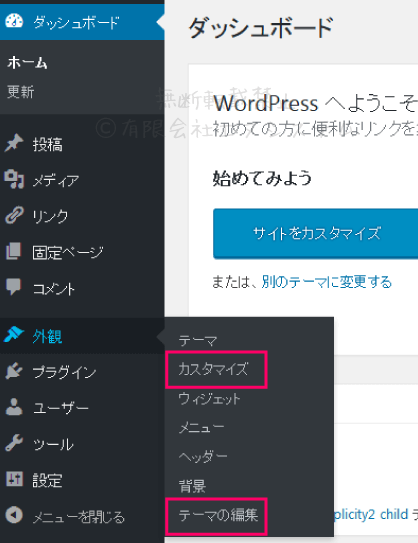Choose テーマ in the 外観 flyout
The width and height of the screenshot is (418, 543).
pos(198,341)
